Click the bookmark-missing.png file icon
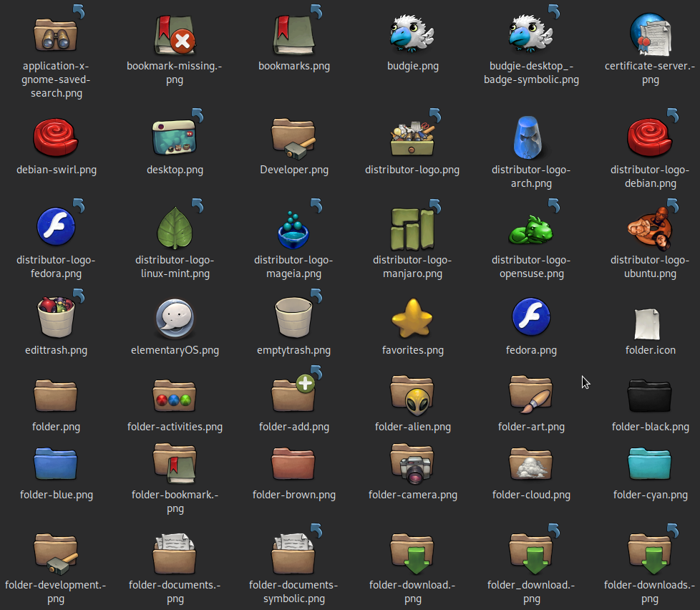 pyautogui.click(x=175, y=34)
